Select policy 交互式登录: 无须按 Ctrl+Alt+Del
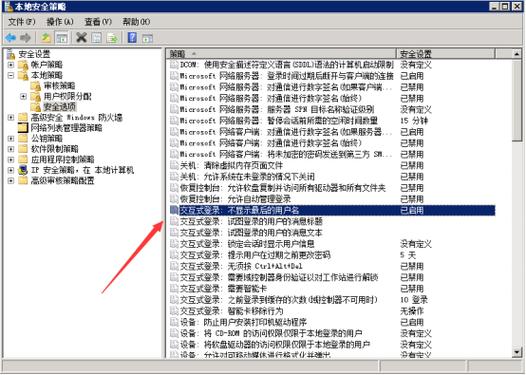Screen dimensions: 526x375 (241, 266)
